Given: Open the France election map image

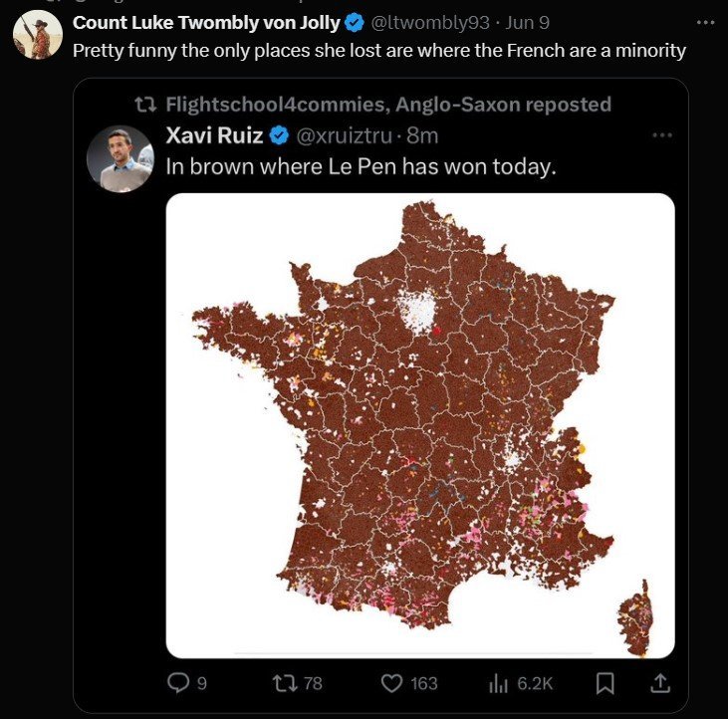Looking at the screenshot, I should tap(420, 425).
